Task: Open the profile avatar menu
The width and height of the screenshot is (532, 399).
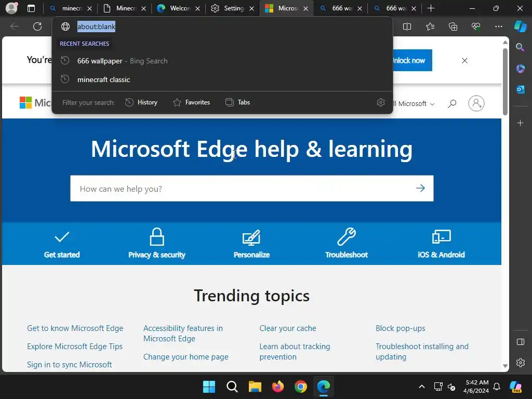Action: (x=11, y=8)
